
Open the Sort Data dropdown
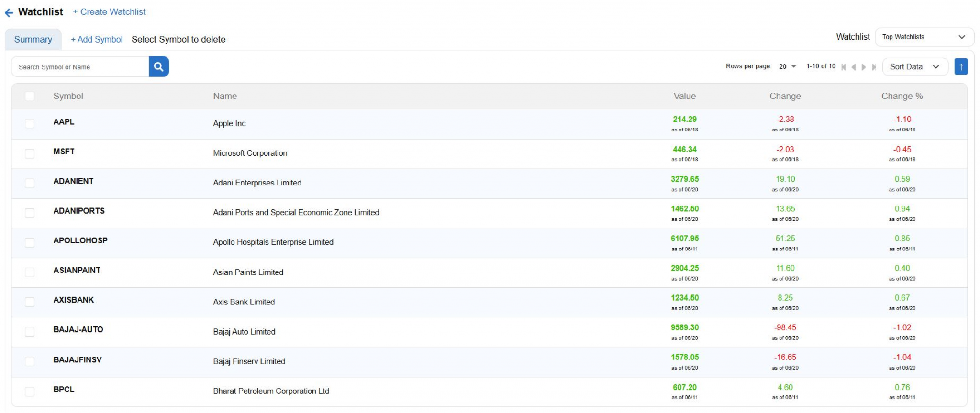[915, 67]
